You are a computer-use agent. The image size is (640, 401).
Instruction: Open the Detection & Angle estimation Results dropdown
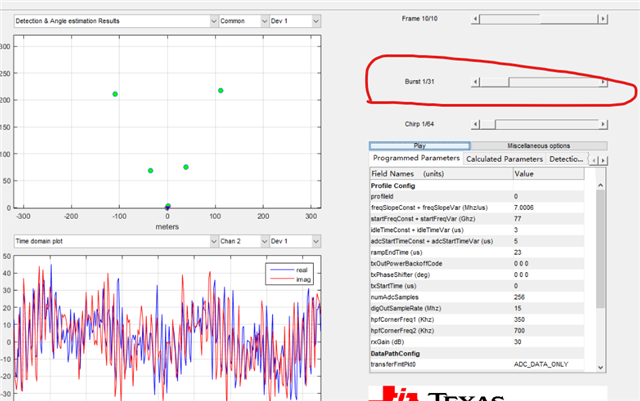(x=116, y=21)
